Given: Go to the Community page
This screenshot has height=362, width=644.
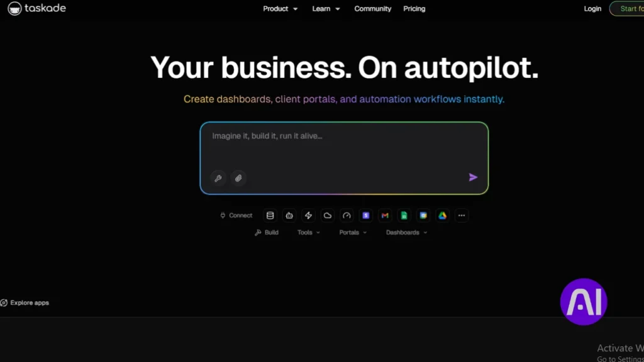Looking at the screenshot, I should (372, 9).
